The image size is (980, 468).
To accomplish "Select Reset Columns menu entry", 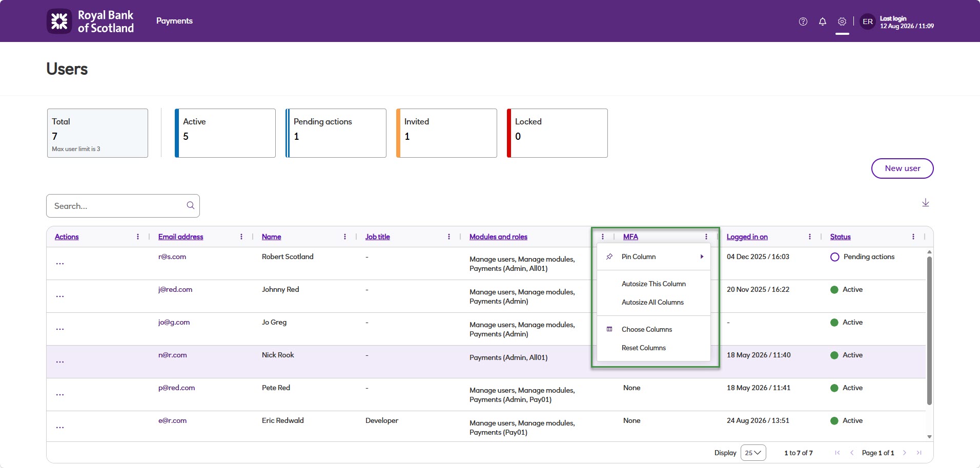I will pos(644,348).
